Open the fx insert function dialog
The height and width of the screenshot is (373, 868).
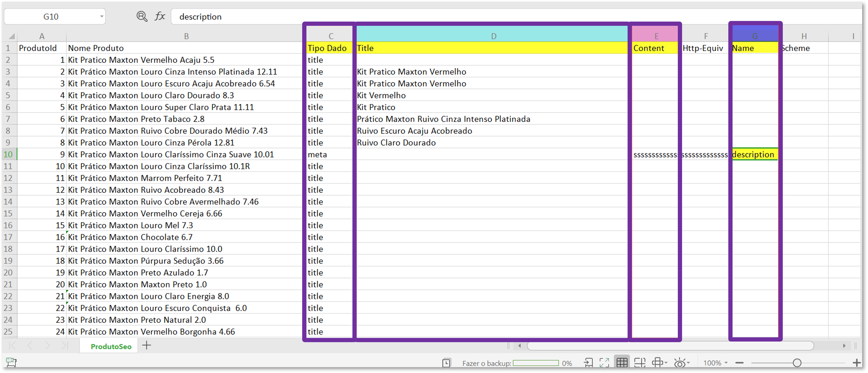tap(160, 16)
